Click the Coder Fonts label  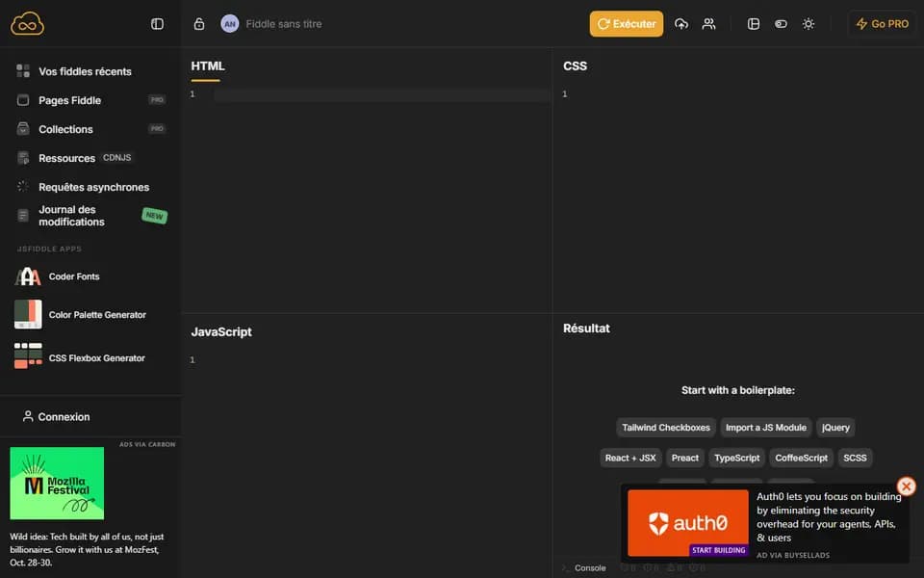click(x=74, y=276)
